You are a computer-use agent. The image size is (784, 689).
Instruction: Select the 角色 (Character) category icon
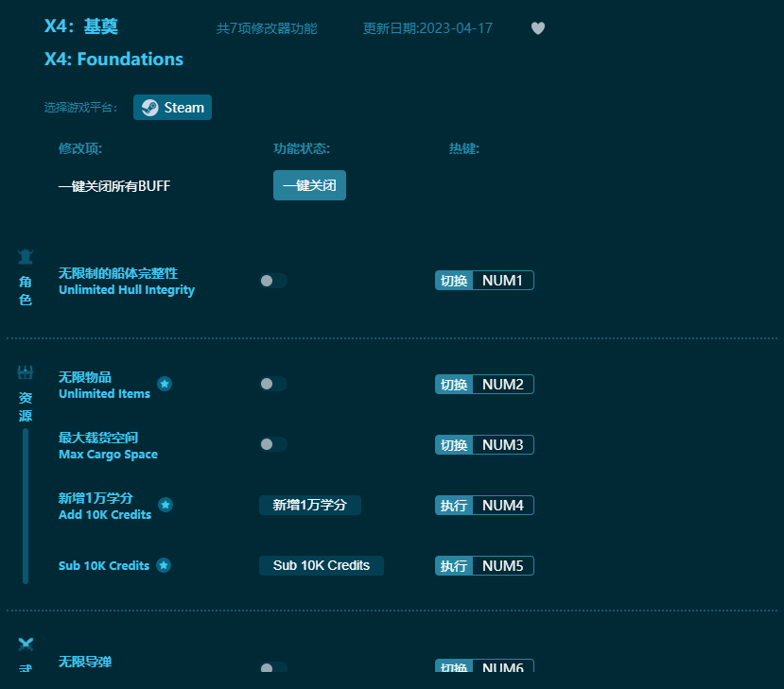tap(26, 255)
